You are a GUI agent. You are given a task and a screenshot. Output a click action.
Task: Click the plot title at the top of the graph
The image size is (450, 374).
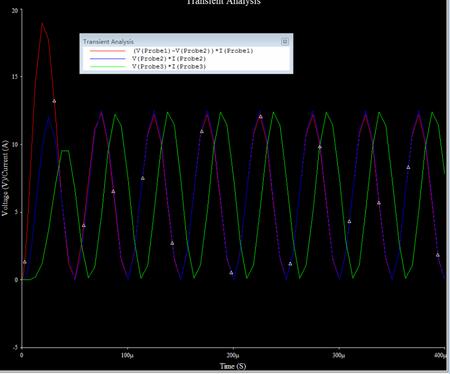point(223,2)
